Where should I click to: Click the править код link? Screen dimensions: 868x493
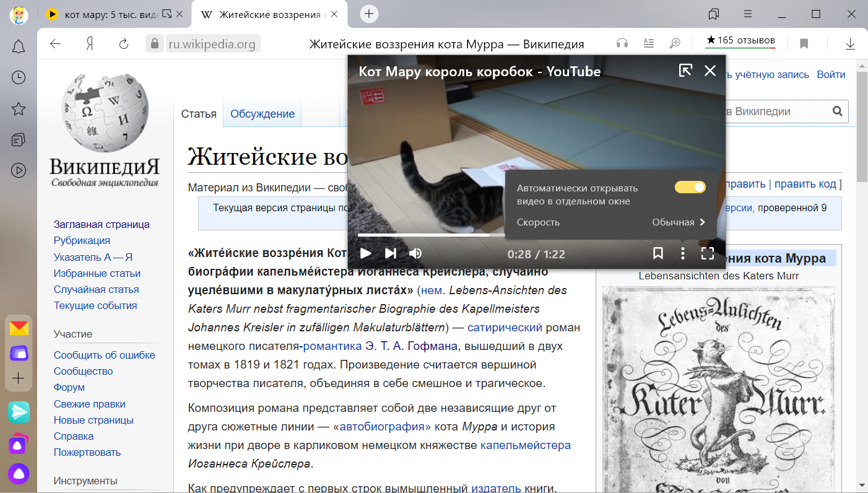805,184
